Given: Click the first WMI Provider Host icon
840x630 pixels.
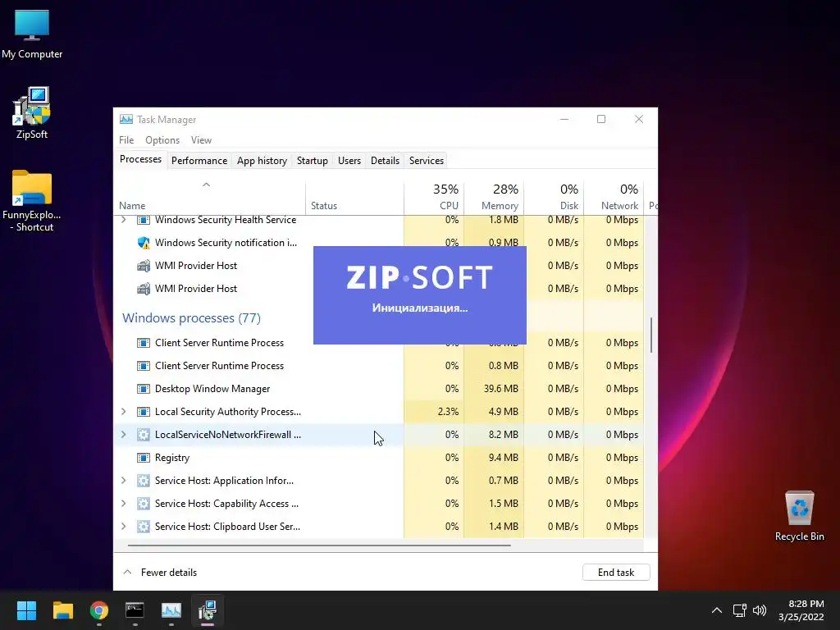Looking at the screenshot, I should [x=143, y=266].
